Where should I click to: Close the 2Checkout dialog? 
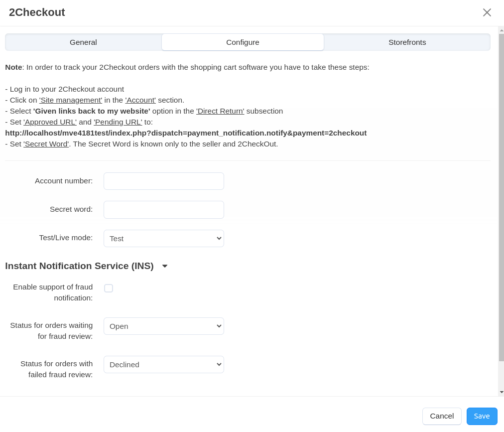coord(487,12)
